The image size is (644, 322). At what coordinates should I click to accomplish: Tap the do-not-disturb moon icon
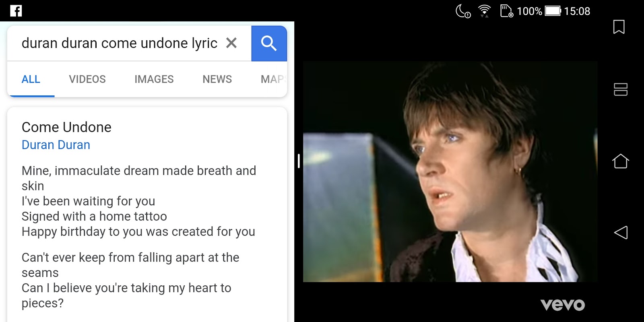point(463,11)
